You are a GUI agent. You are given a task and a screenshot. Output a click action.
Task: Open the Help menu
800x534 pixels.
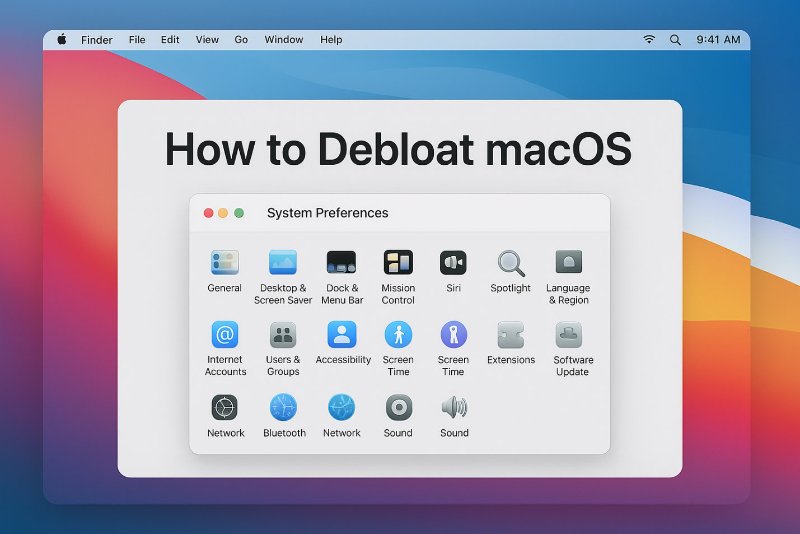331,39
